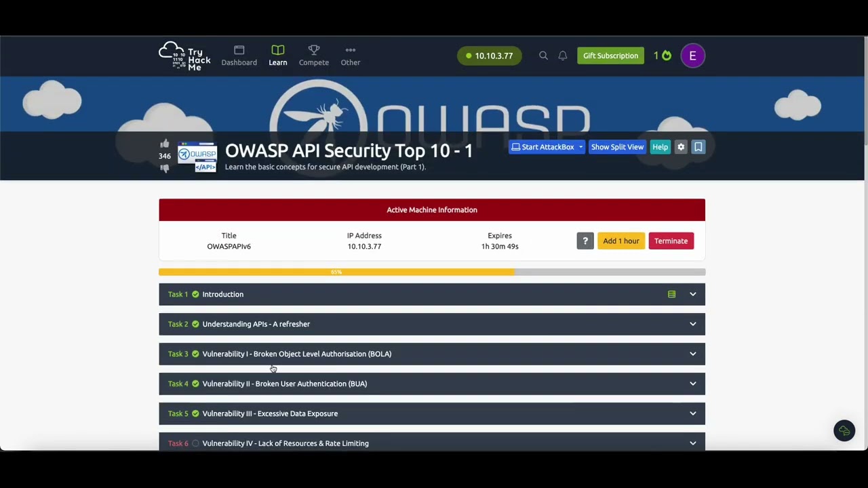Downvote the room with thumbs-down icon

[x=165, y=168]
